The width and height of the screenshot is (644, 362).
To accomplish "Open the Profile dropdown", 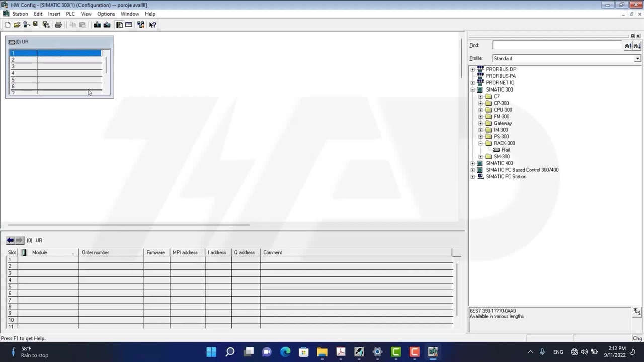I will (637, 59).
